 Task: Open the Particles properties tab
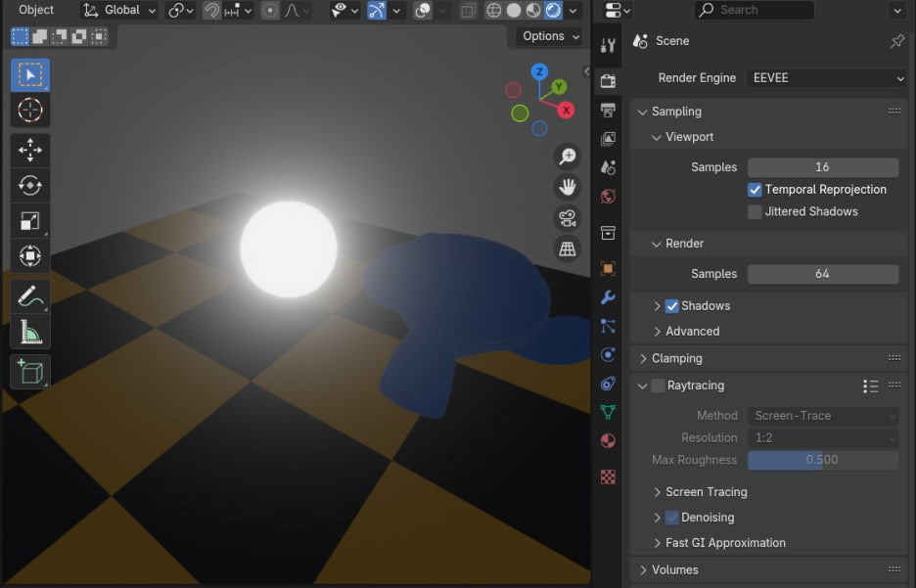point(608,326)
